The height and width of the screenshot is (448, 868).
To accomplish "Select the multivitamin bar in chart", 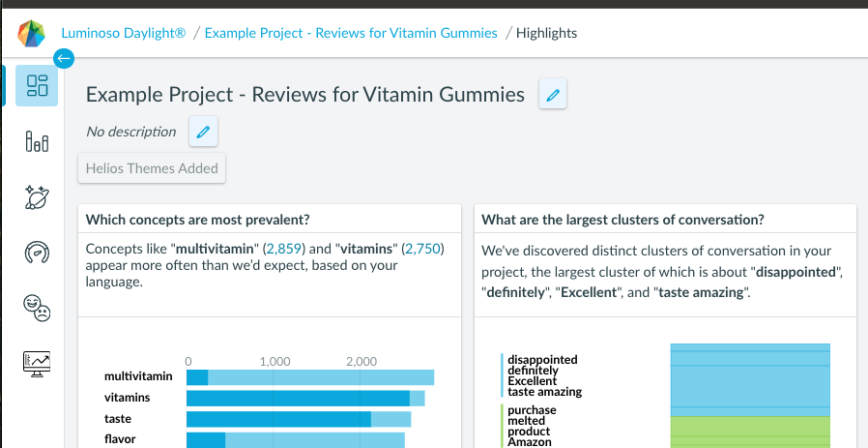I will coord(310,377).
